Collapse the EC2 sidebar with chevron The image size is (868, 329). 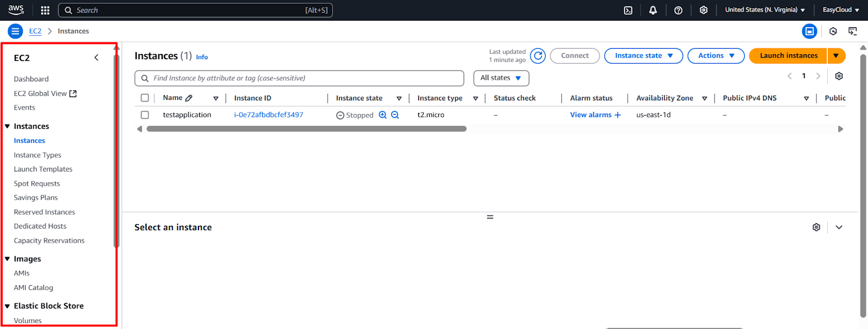pos(97,58)
